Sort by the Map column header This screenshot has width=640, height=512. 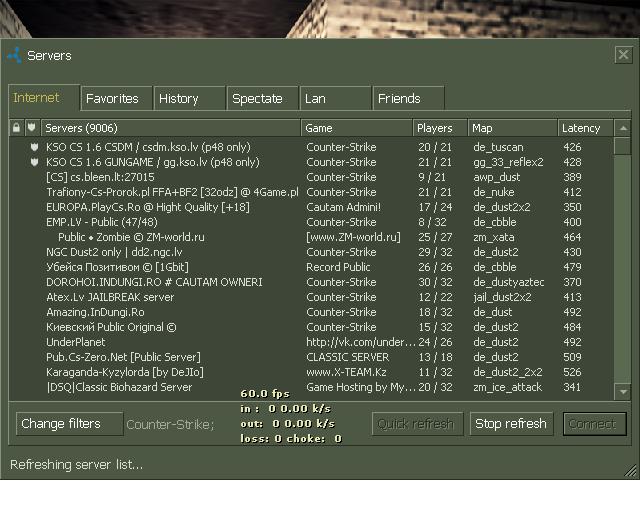(x=513, y=128)
